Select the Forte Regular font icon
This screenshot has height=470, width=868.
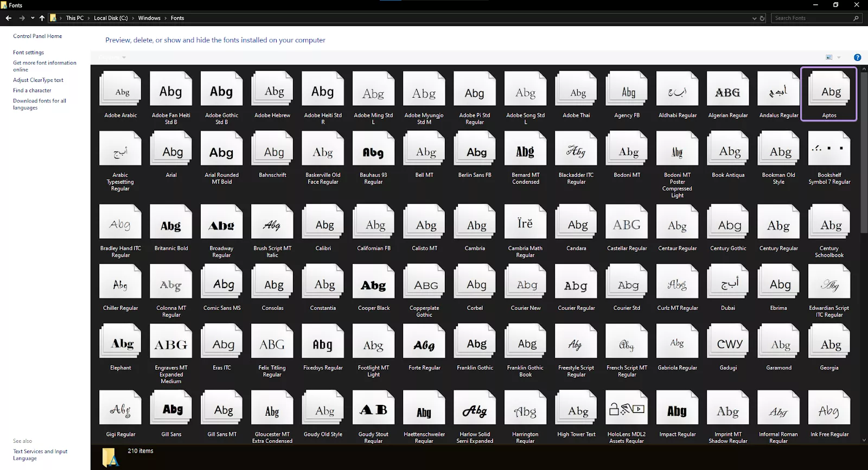[x=424, y=341]
